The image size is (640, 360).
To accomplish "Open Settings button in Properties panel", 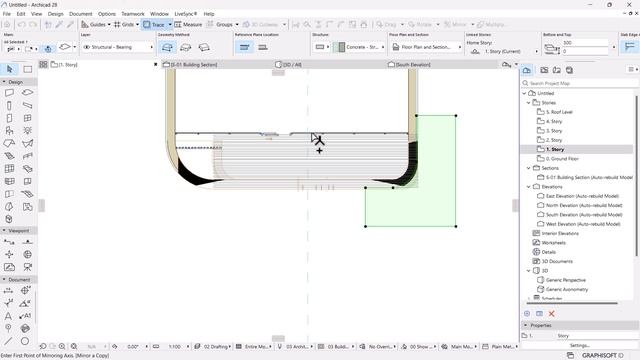I will point(580,345).
